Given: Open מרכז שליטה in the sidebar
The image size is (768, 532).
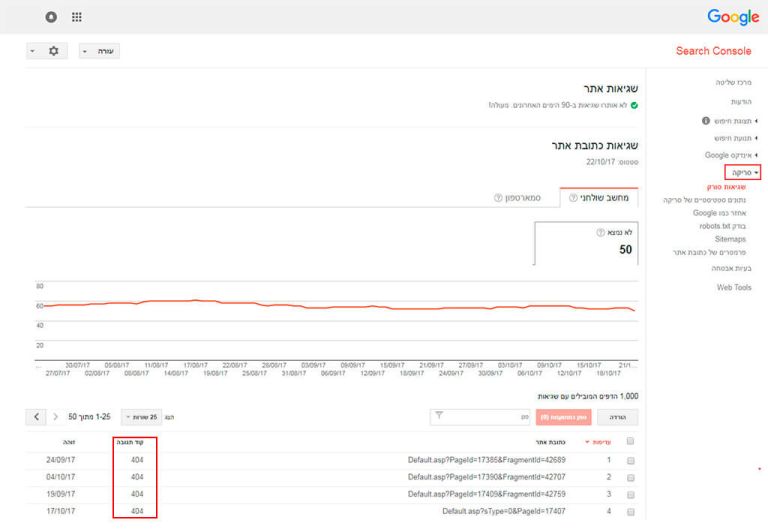Looking at the screenshot, I should click(x=733, y=82).
